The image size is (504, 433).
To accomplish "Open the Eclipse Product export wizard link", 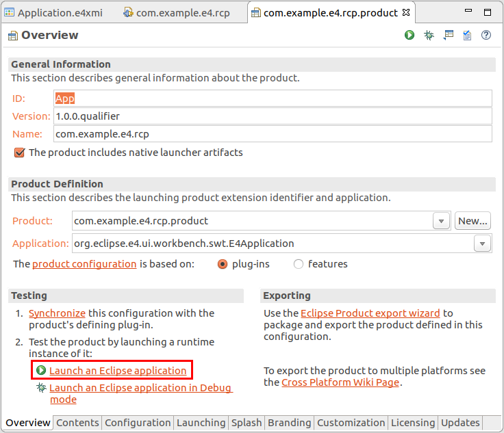I will (x=370, y=313).
